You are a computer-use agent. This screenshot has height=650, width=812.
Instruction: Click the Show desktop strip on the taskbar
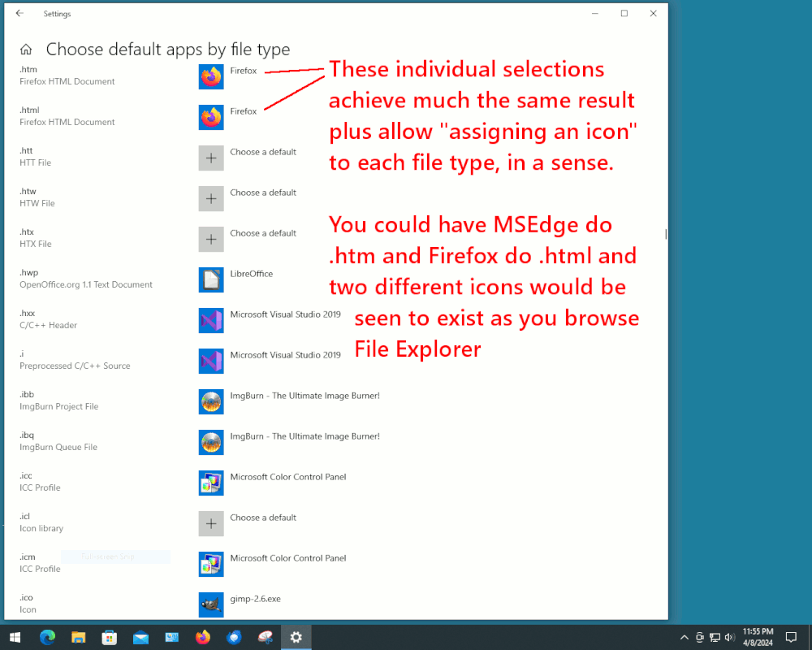click(x=810, y=637)
